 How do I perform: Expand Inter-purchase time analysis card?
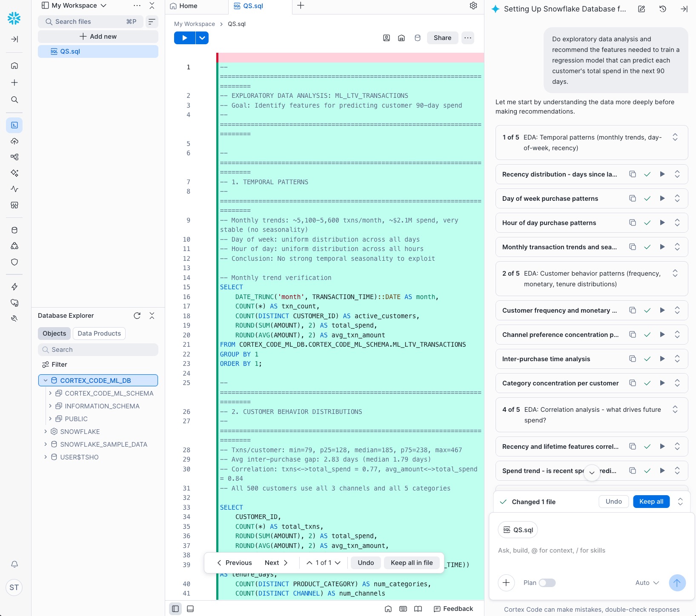[677, 359]
